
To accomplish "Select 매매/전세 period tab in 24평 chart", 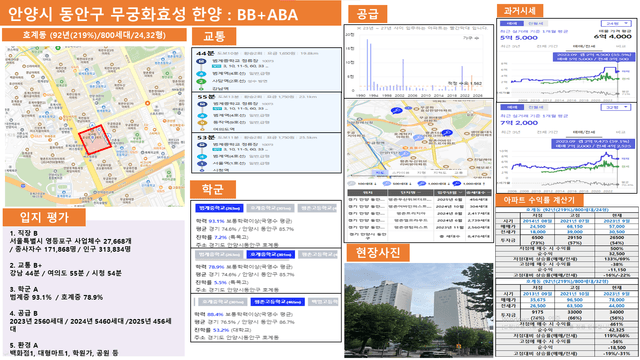I will [584, 47].
